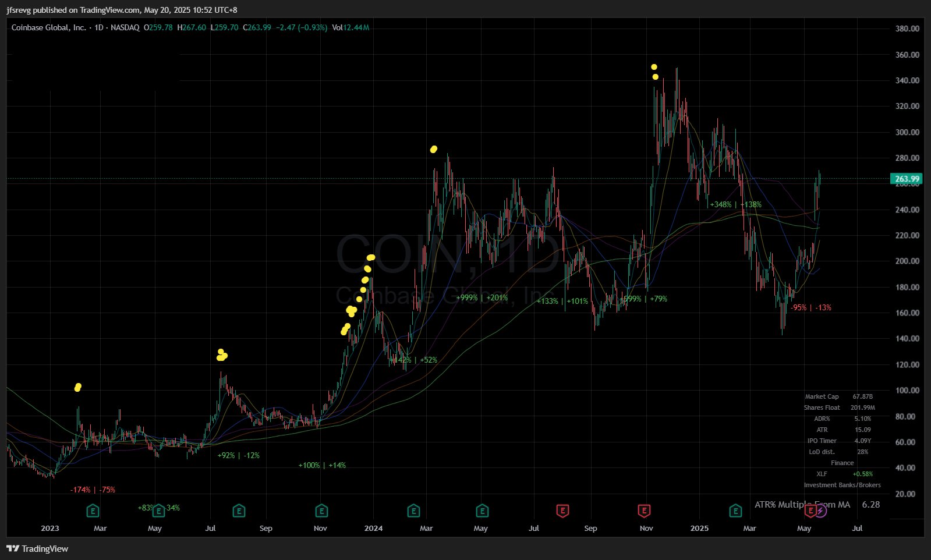Viewport: 931px width, 560px height.
Task: Click the XLF change value +0.58%
Action: 863,474
